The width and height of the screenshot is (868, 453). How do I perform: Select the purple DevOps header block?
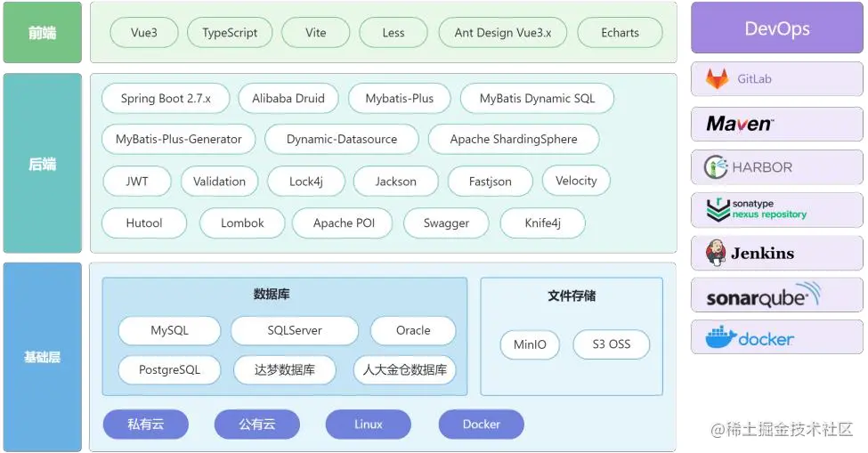point(776,28)
